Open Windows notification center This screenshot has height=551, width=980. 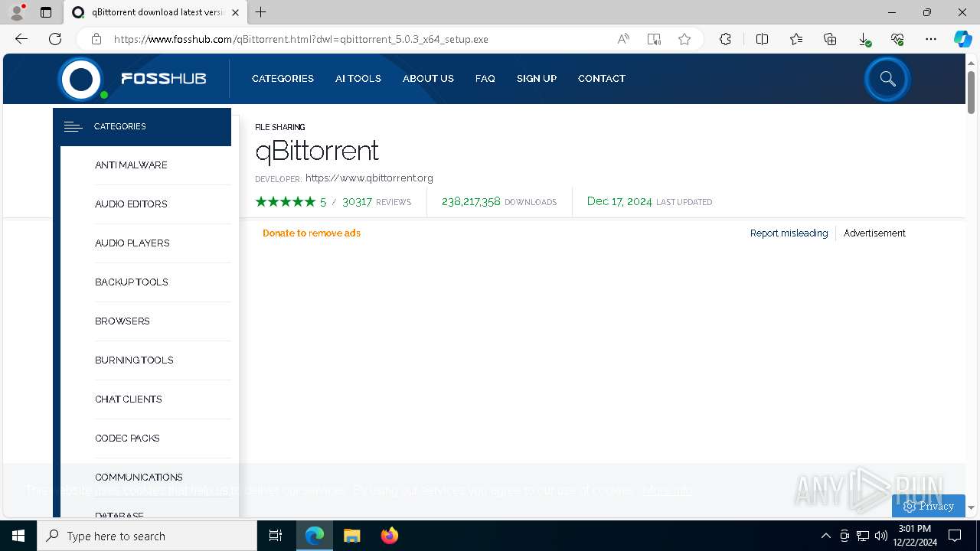(955, 536)
